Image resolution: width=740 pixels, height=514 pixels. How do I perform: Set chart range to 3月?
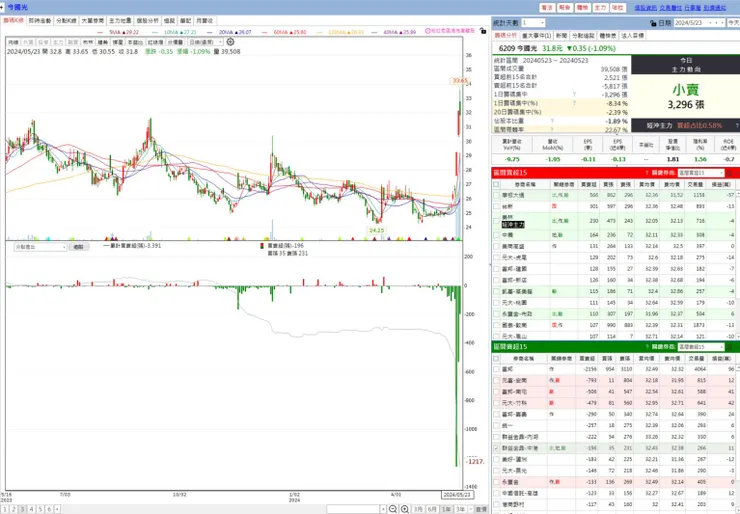(x=418, y=509)
